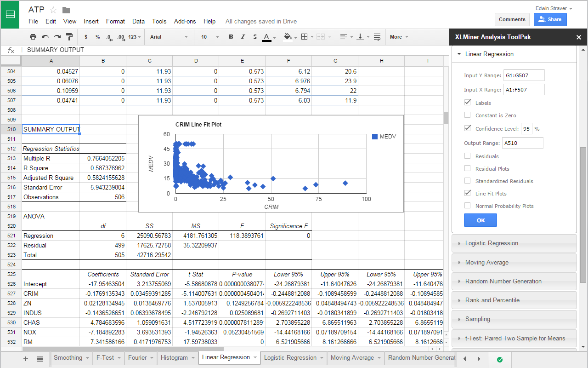The width and height of the screenshot is (588, 368).
Task: Click the Share button
Action: click(550, 19)
